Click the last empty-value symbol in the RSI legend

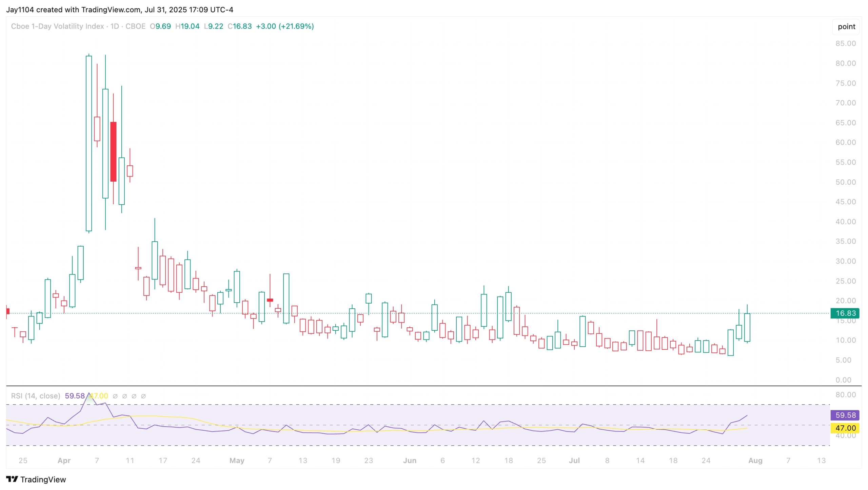(143, 396)
